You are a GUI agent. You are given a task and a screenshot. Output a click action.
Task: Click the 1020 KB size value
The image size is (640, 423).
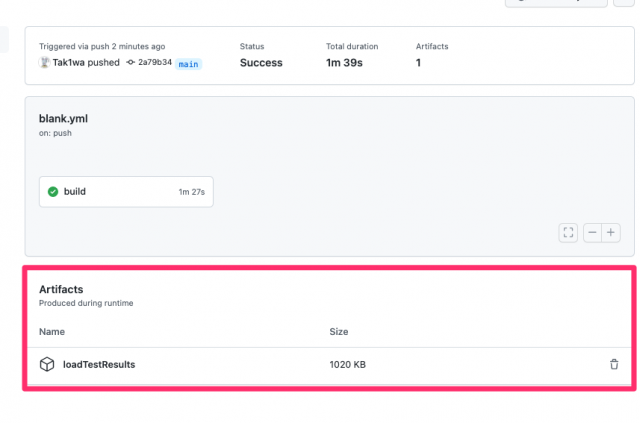(x=348, y=365)
